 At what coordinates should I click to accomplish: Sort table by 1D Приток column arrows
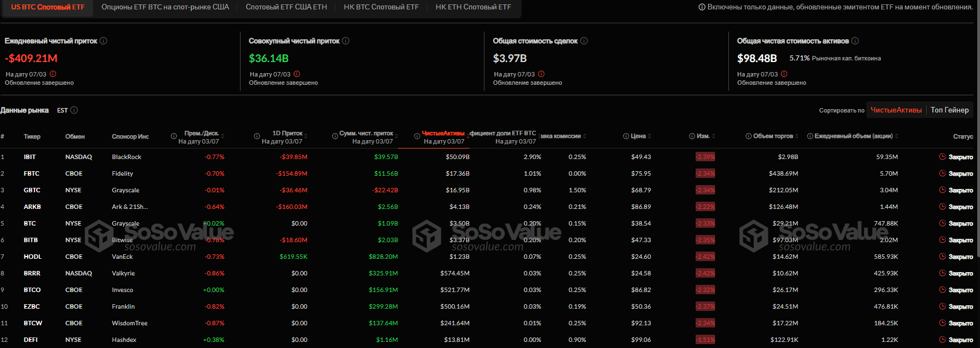point(306,136)
